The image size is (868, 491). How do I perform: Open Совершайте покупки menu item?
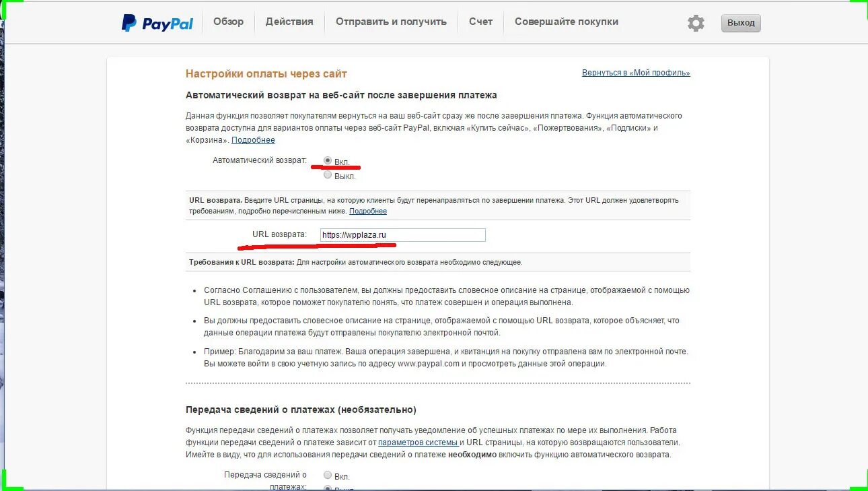pos(567,22)
